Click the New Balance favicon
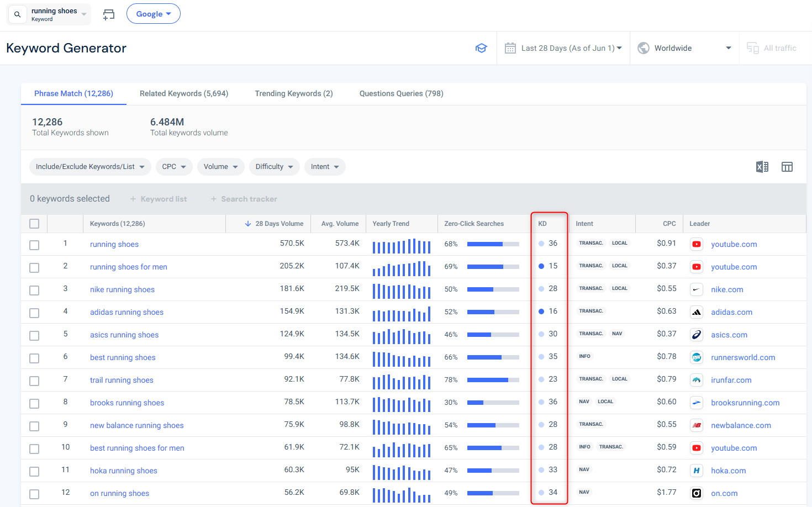The width and height of the screenshot is (812, 507). point(697,425)
